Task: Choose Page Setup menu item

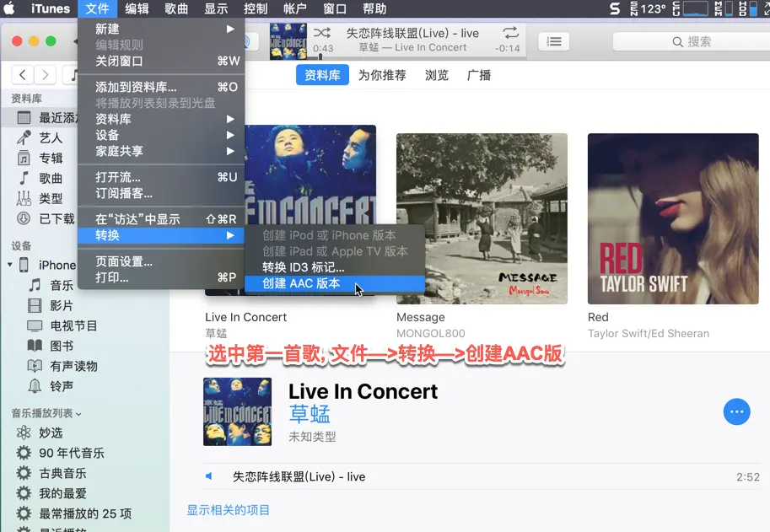Action: tap(161, 261)
